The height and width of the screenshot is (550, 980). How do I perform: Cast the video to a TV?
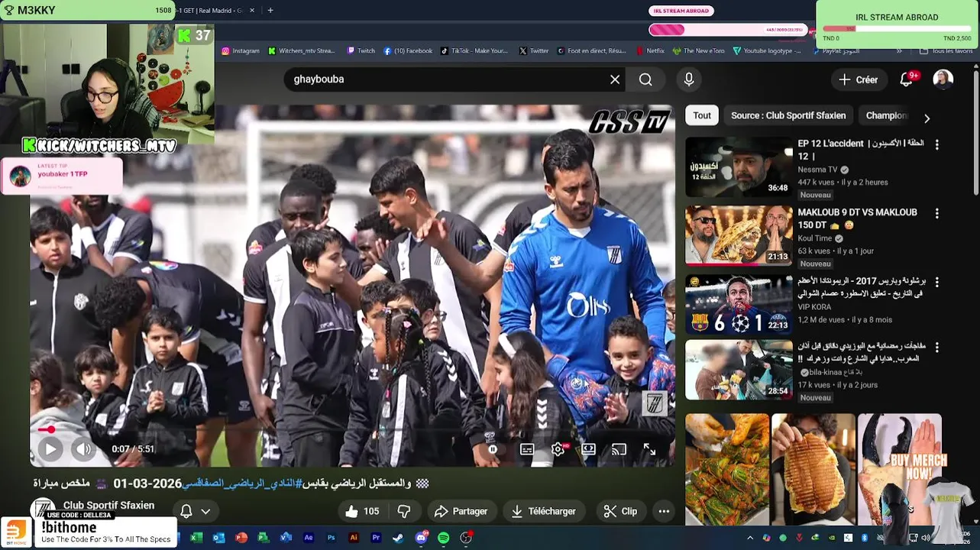(x=619, y=449)
